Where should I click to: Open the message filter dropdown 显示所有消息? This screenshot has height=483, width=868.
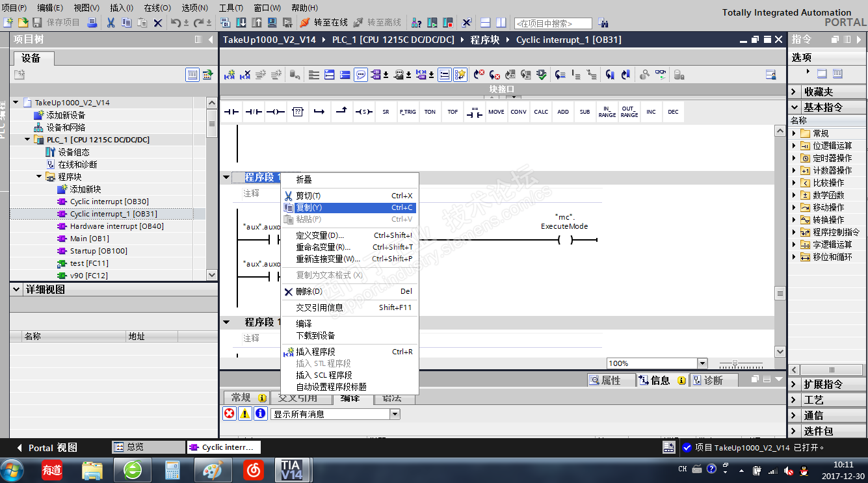click(x=395, y=414)
